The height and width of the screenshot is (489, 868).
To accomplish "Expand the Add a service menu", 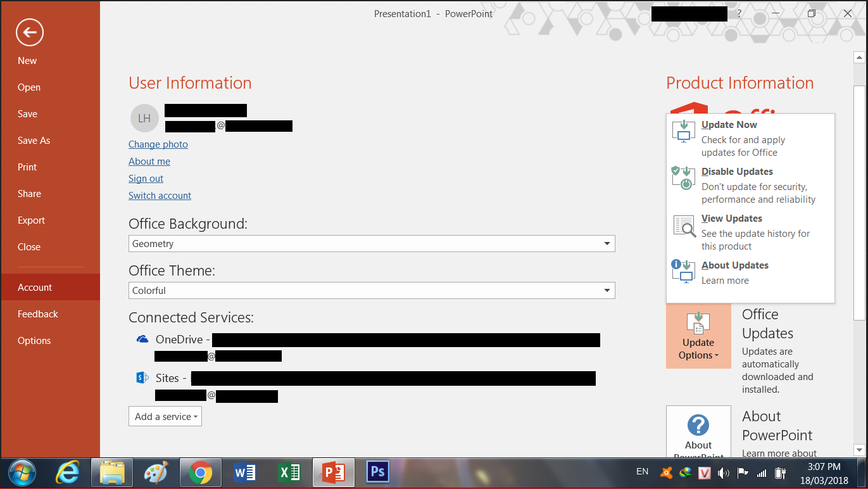I will click(x=165, y=416).
